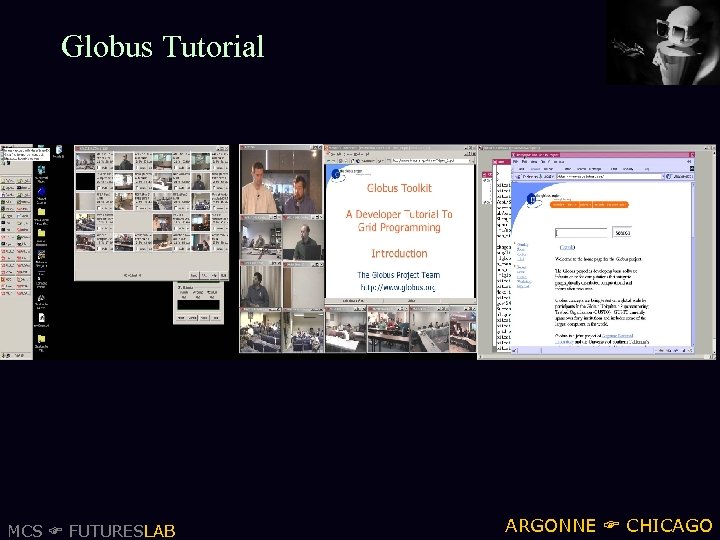Click the 'MCS FUTURESLAB' footer text

coord(92,531)
